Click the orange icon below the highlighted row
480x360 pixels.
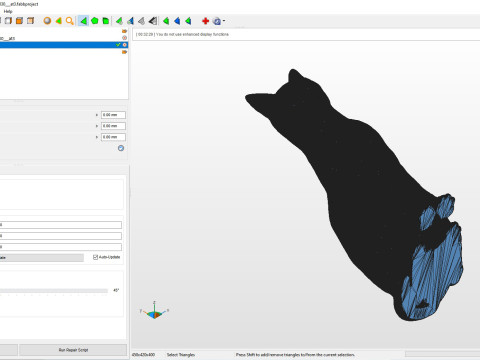(x=124, y=52)
